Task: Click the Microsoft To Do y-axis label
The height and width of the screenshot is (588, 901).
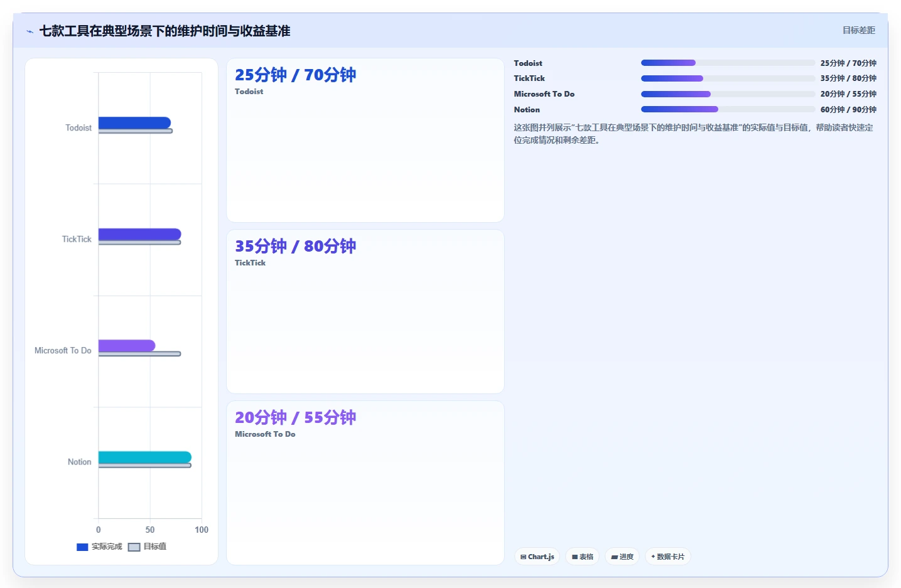Action: tap(63, 351)
